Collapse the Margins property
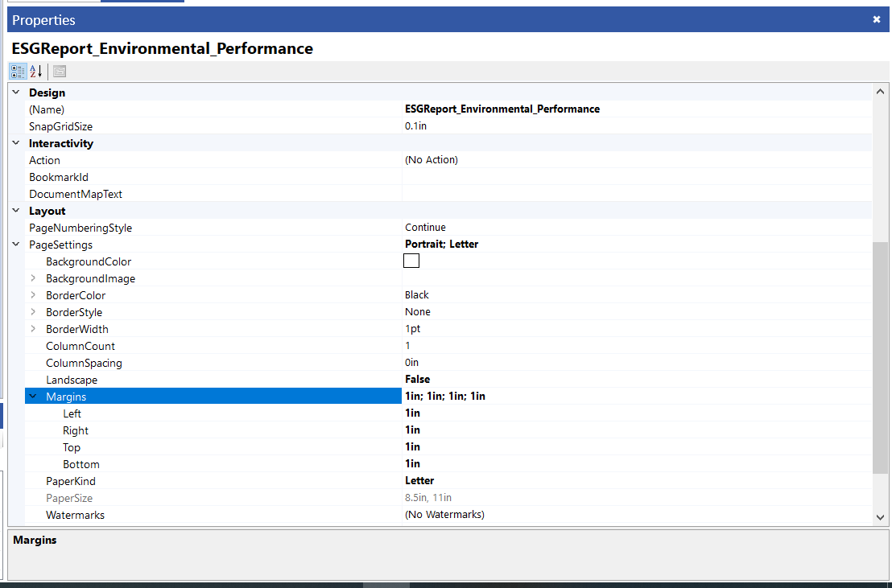 click(x=33, y=397)
